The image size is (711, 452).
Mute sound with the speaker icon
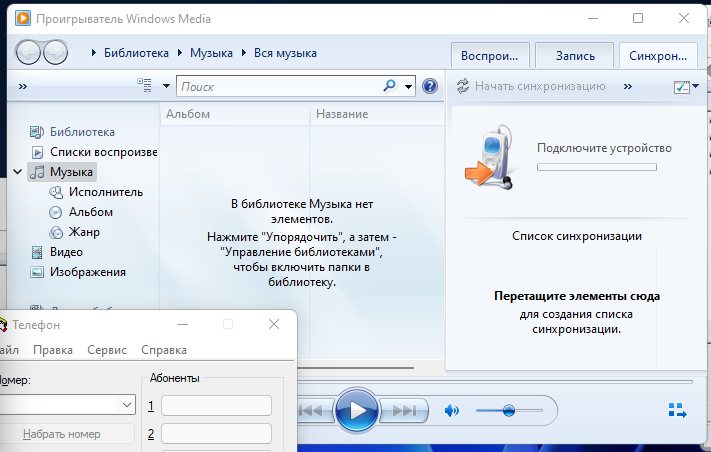tap(452, 411)
